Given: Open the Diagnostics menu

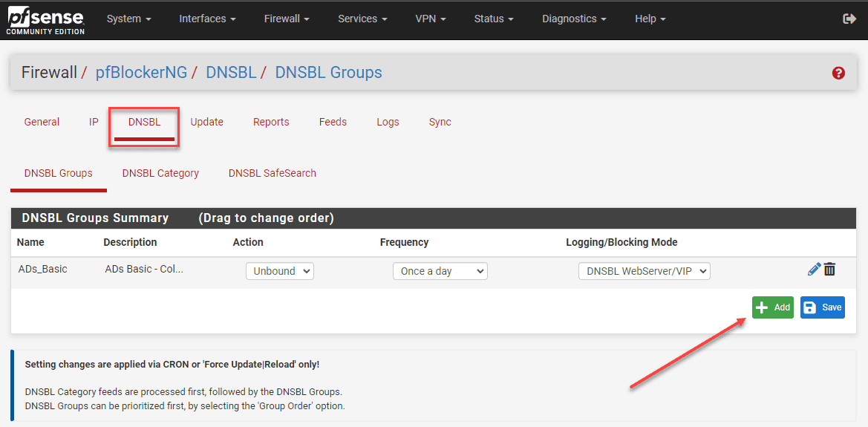Looking at the screenshot, I should click(574, 19).
